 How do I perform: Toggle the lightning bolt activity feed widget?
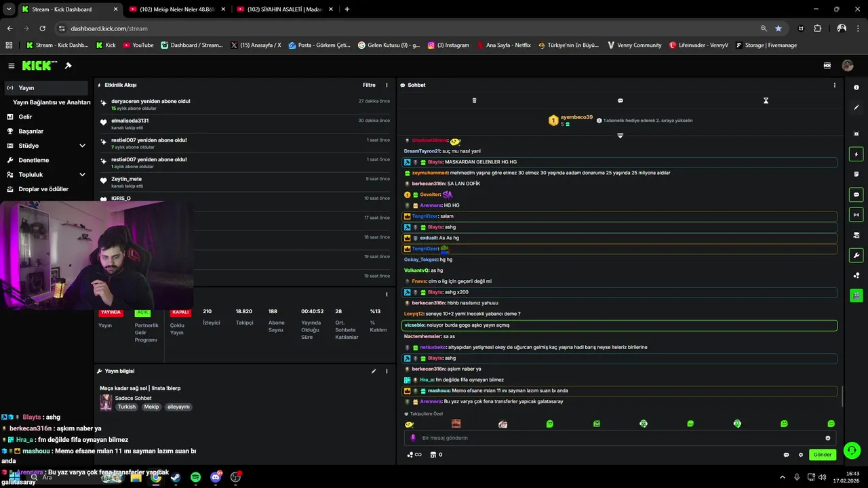856,155
